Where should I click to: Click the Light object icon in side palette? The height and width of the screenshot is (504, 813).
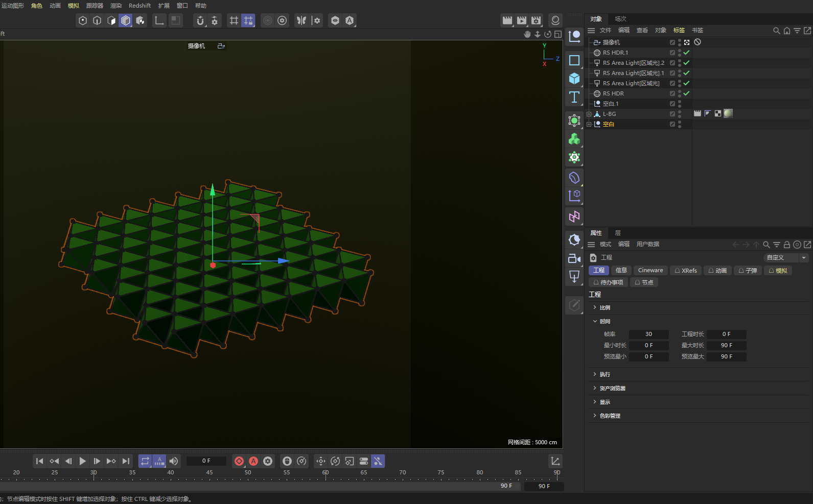[x=574, y=277]
